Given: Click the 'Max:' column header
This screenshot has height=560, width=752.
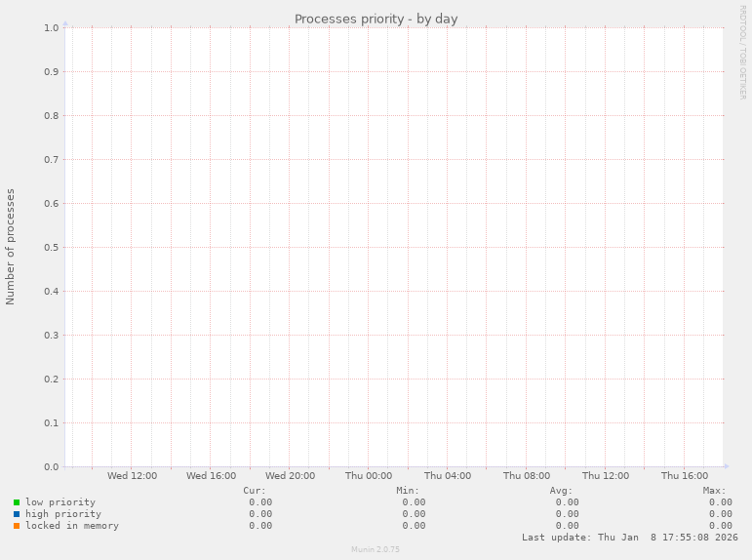Looking at the screenshot, I should (x=715, y=491).
